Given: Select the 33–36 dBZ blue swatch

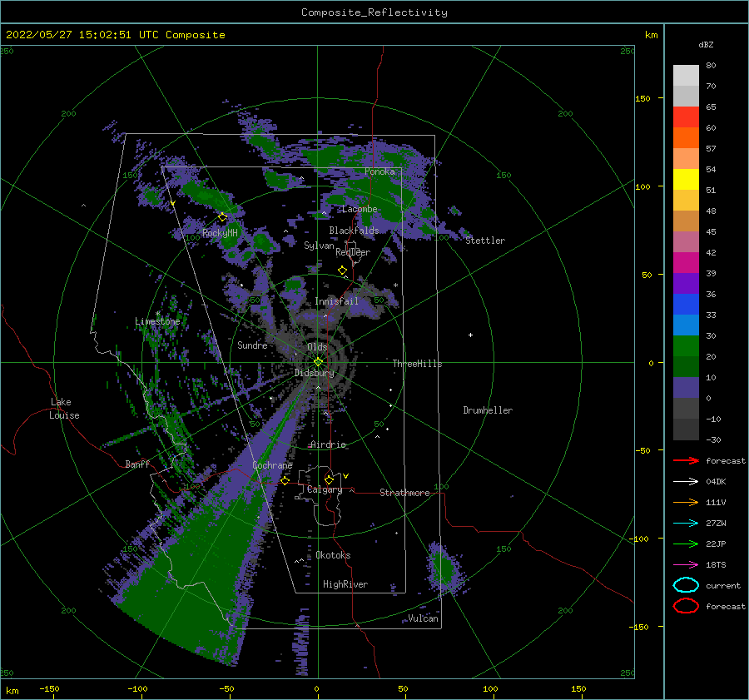Looking at the screenshot, I should click(x=686, y=305).
